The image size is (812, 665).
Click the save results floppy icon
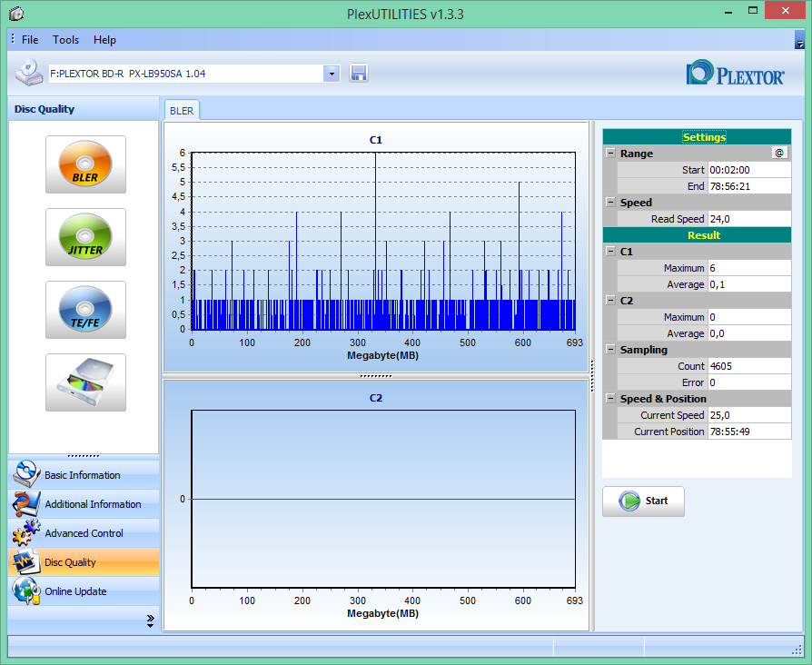359,73
